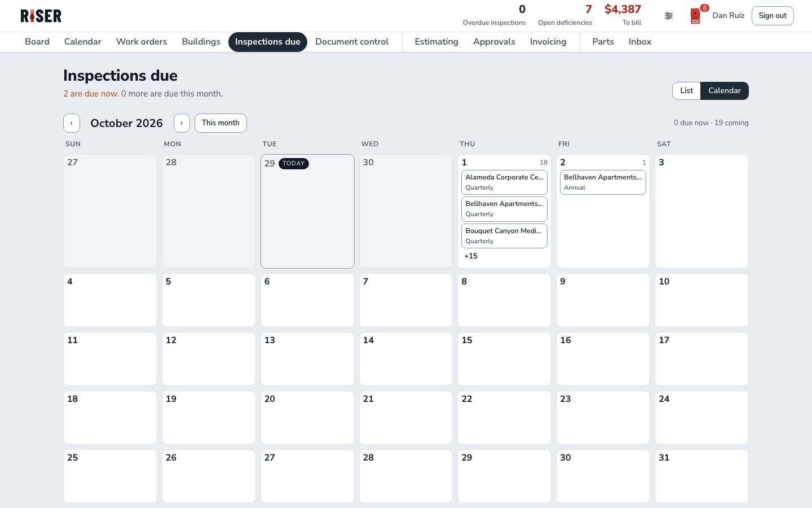
Task: Select October 23 day cell
Action: pos(603,418)
